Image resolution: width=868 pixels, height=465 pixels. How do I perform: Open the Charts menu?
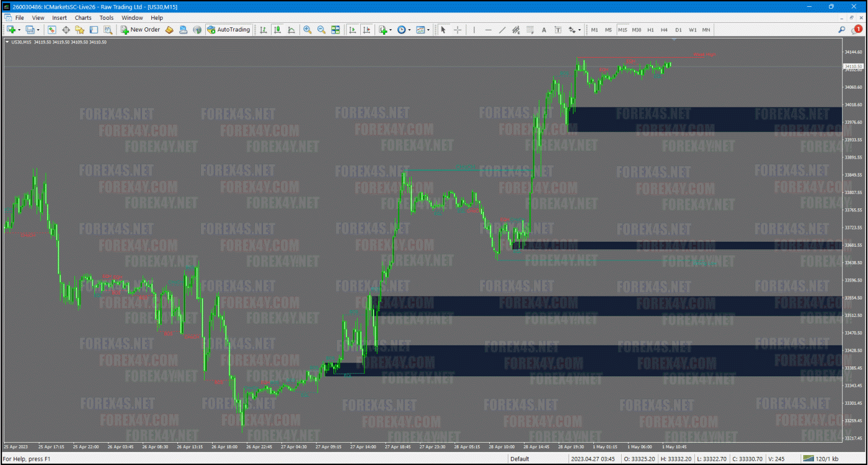click(x=83, y=18)
